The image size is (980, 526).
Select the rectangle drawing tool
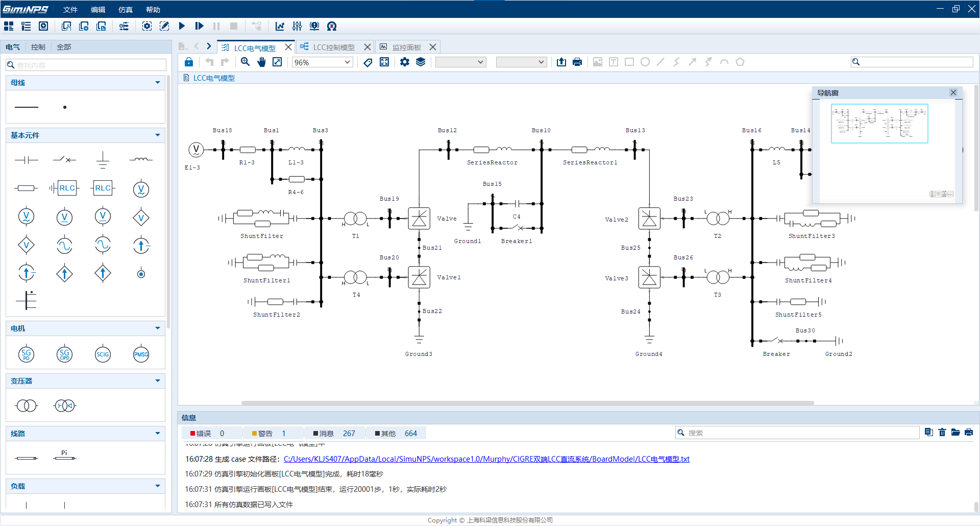629,62
